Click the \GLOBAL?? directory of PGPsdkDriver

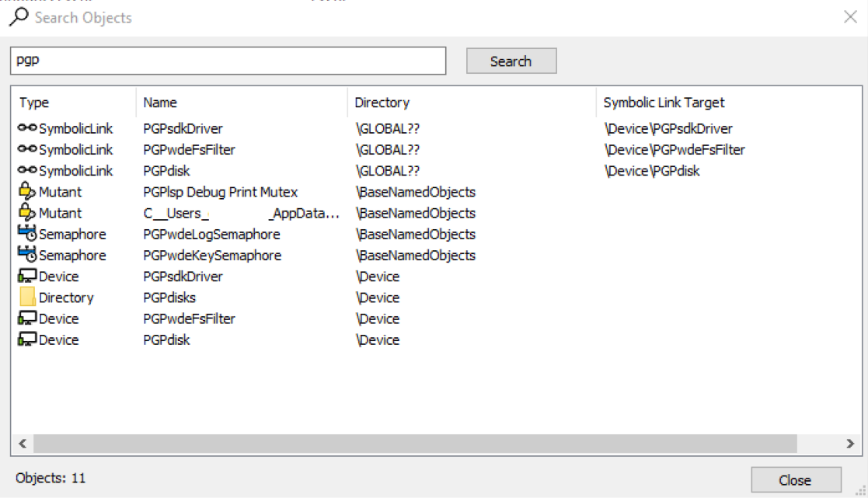click(x=388, y=128)
